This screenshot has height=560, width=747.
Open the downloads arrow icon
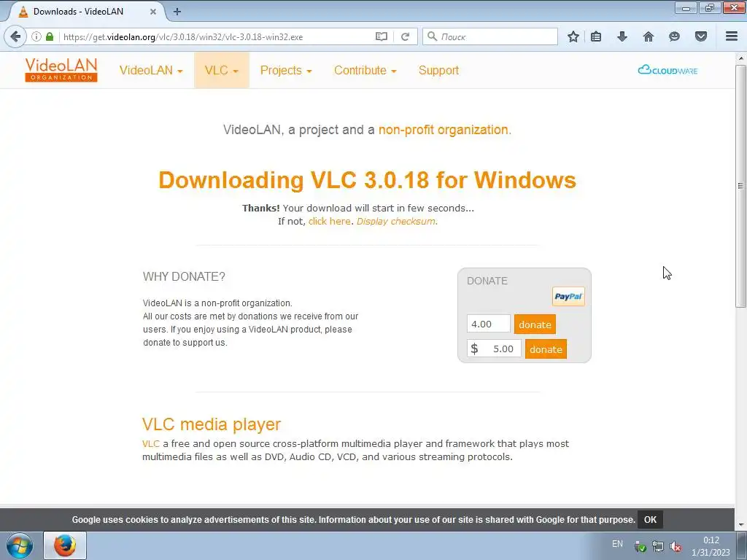(622, 36)
